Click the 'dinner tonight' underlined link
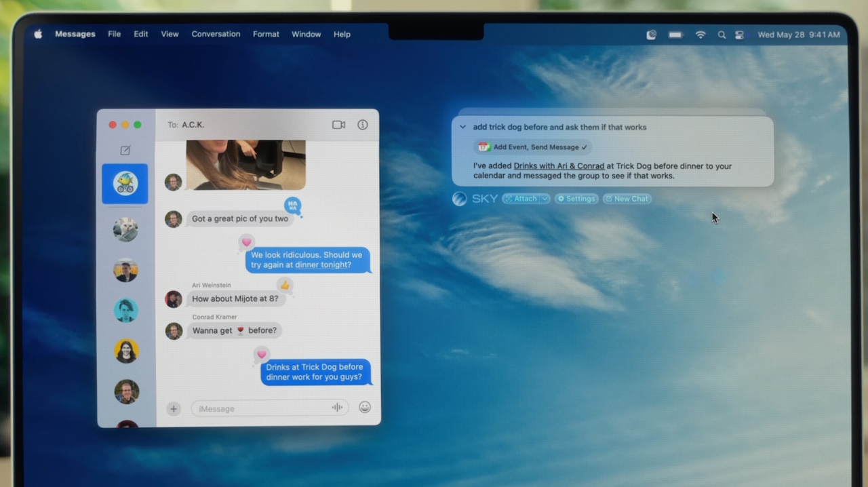868x487 pixels. 323,265
